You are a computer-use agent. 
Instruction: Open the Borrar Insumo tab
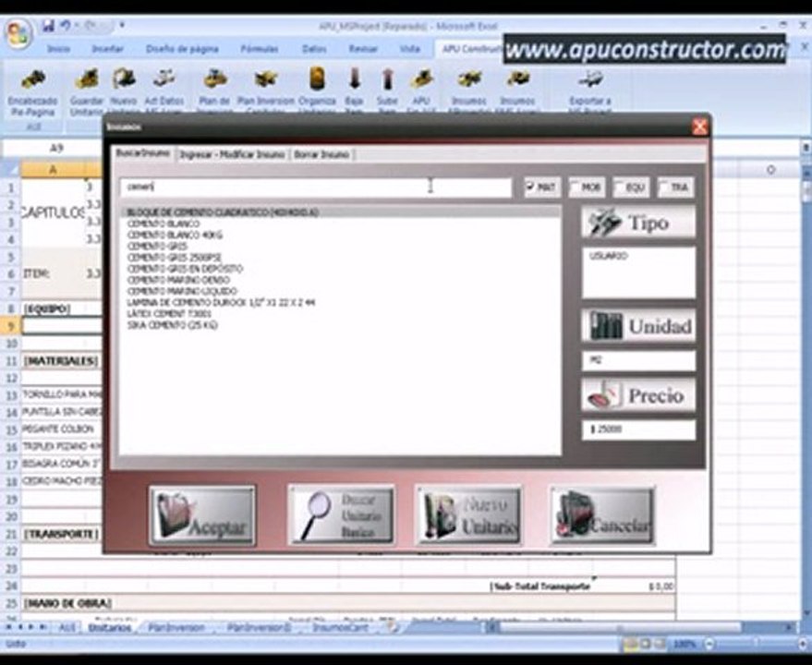pyautogui.click(x=321, y=154)
